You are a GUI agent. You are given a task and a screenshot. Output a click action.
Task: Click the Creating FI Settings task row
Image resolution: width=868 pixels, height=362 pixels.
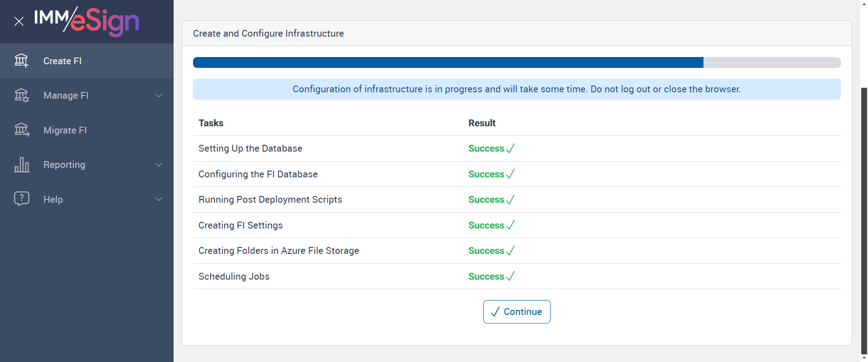click(241, 225)
